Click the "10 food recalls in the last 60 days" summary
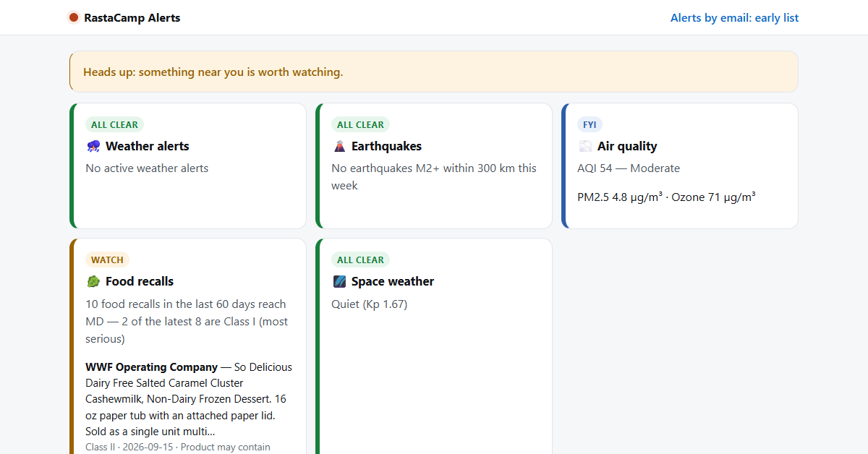Screen dimensions: 868x454 187,322
